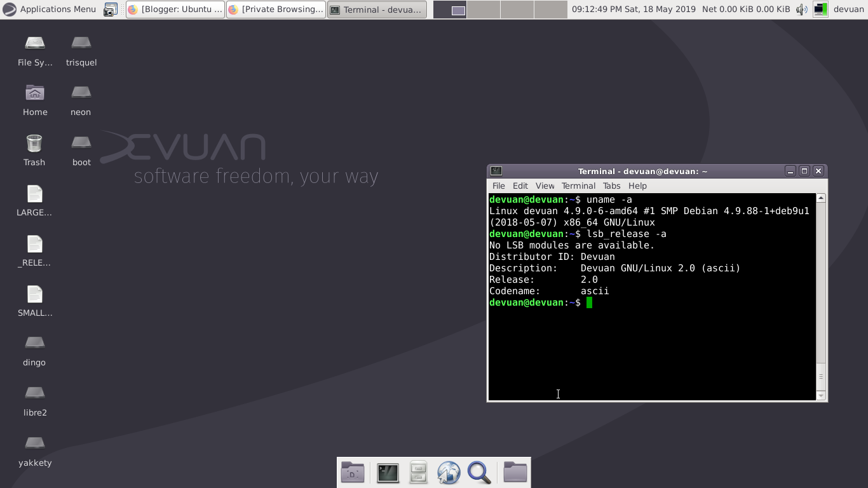Open the Help menu in the terminal
This screenshot has height=488, width=868.
coord(637,186)
